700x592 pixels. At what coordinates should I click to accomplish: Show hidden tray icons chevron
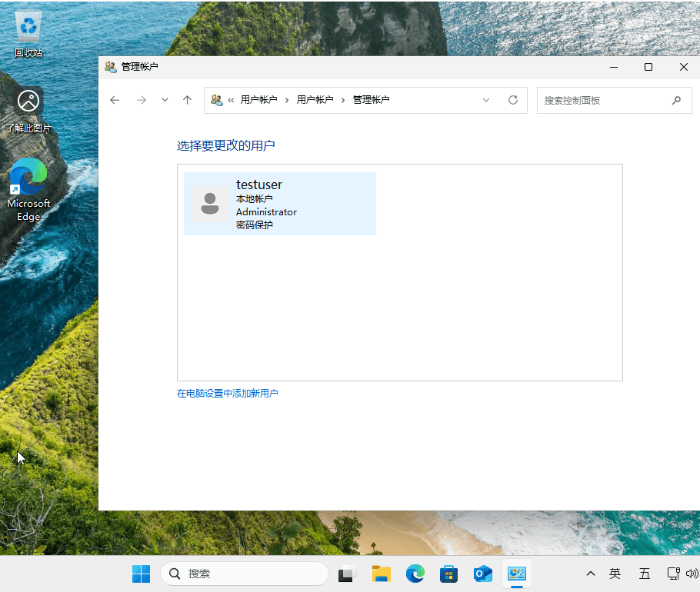tap(591, 574)
